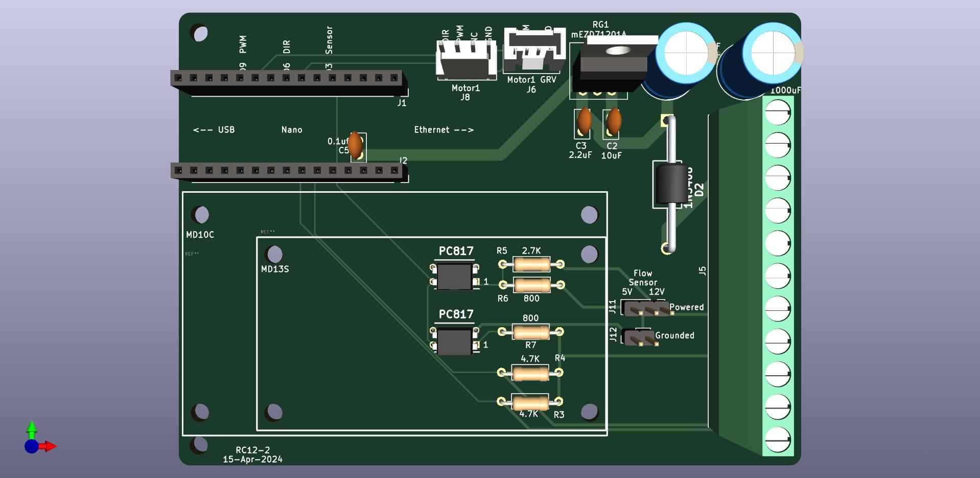Viewport: 980px width, 478px height.
Task: Click the 'RG1' reference designator text
Action: click(x=600, y=25)
